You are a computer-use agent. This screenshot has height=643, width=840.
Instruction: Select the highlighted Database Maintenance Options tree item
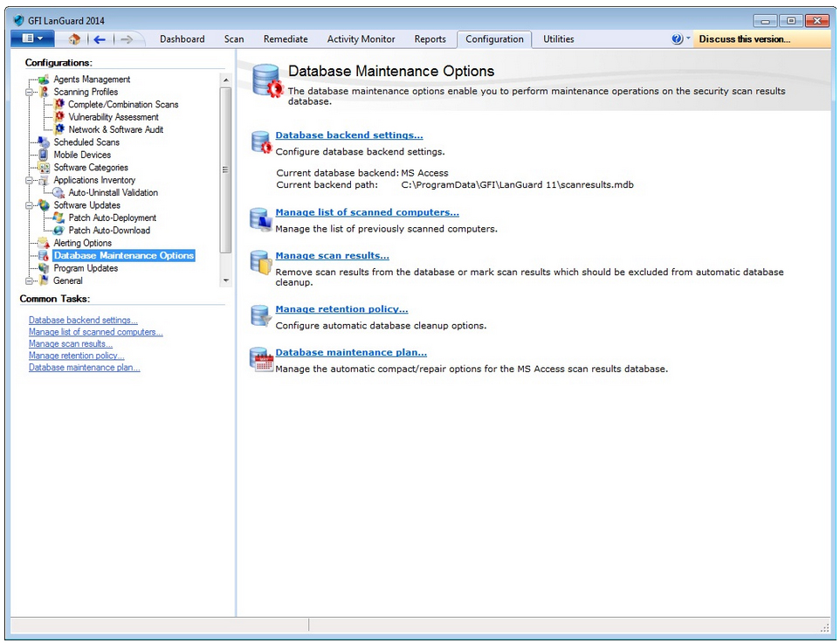click(x=124, y=256)
